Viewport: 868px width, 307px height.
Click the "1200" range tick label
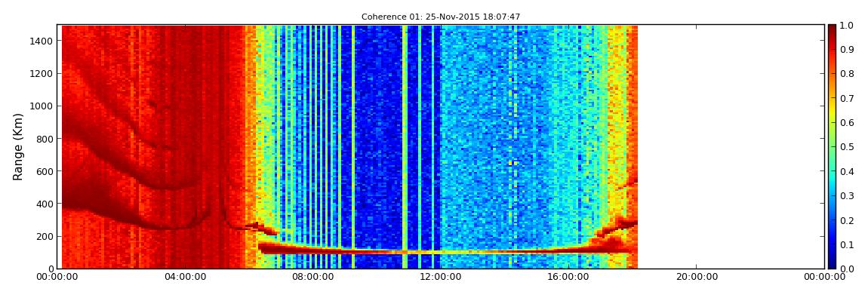point(42,74)
